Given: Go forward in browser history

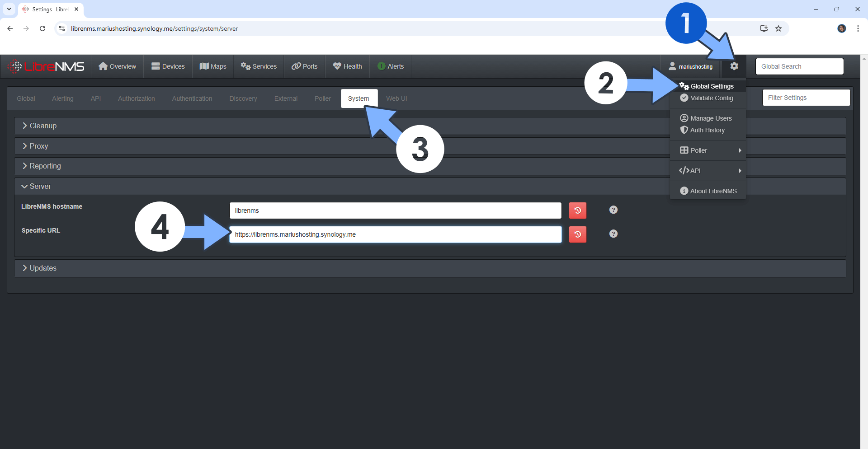Looking at the screenshot, I should point(26,28).
